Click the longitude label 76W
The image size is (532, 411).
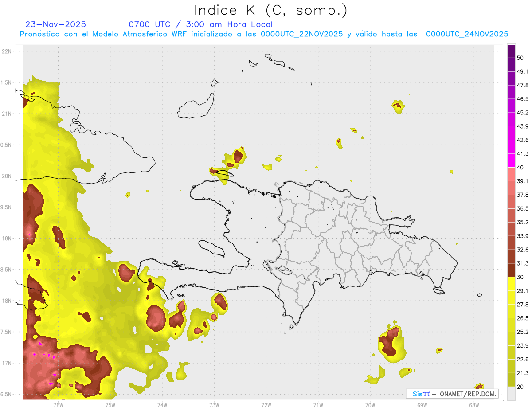coord(58,405)
